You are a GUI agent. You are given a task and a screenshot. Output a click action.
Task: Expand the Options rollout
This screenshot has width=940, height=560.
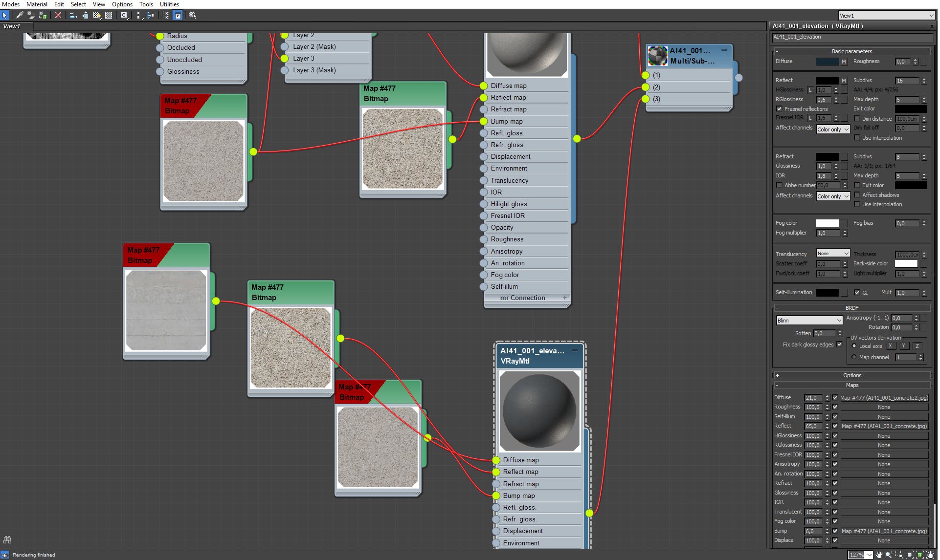[851, 375]
